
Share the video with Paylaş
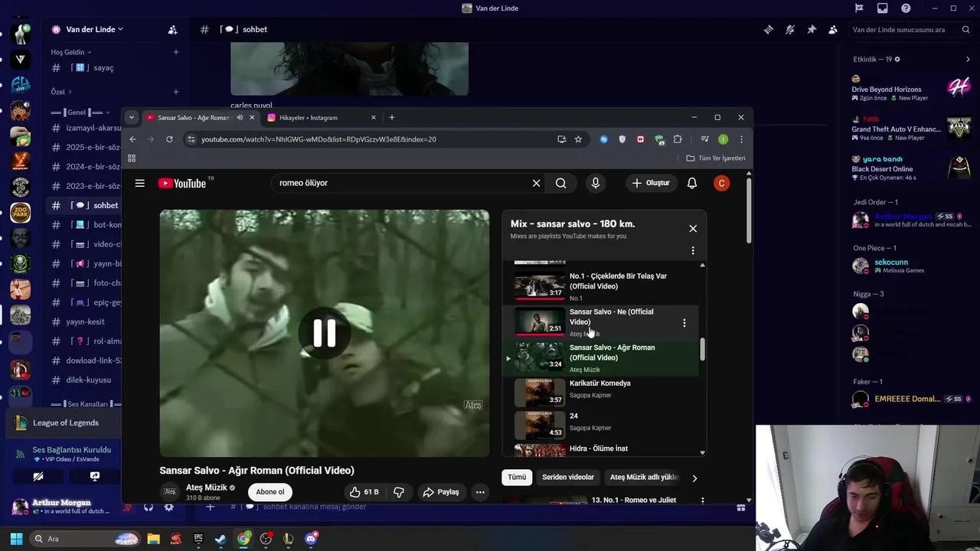point(441,492)
